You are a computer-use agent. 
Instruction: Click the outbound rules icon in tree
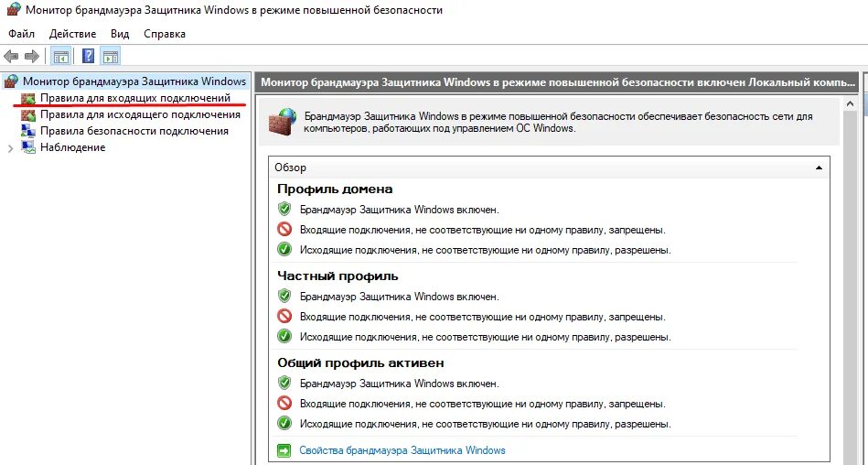[28, 114]
